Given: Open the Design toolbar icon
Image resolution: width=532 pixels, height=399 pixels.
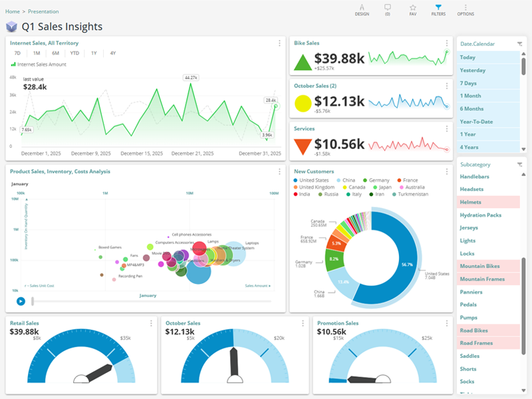Looking at the screenshot, I should [362, 10].
